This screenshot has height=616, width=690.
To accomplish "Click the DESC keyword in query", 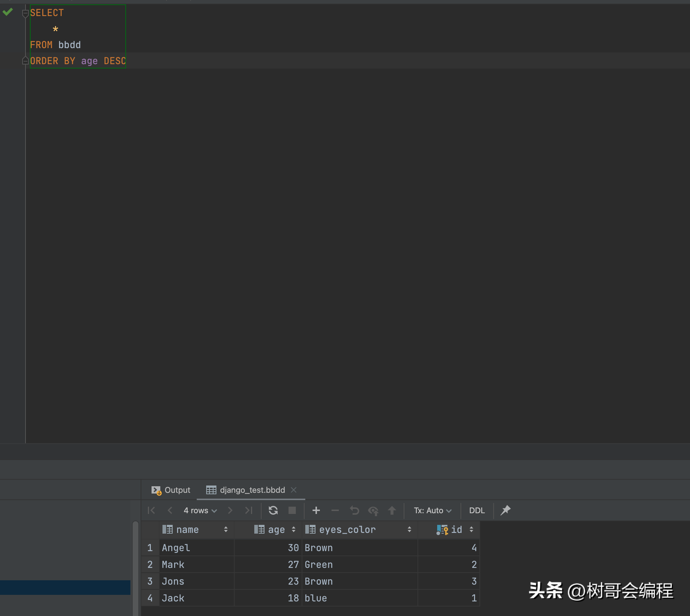I will coord(115,61).
